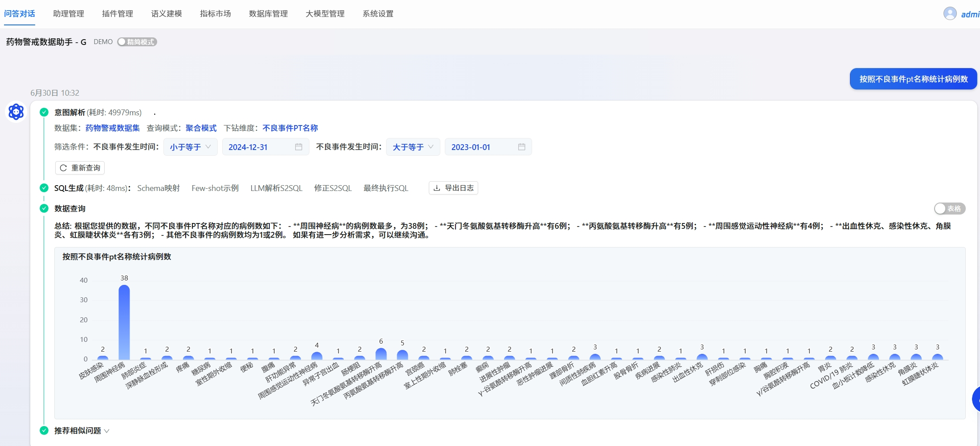Open the 小于等于 operator dropdown

(x=191, y=147)
